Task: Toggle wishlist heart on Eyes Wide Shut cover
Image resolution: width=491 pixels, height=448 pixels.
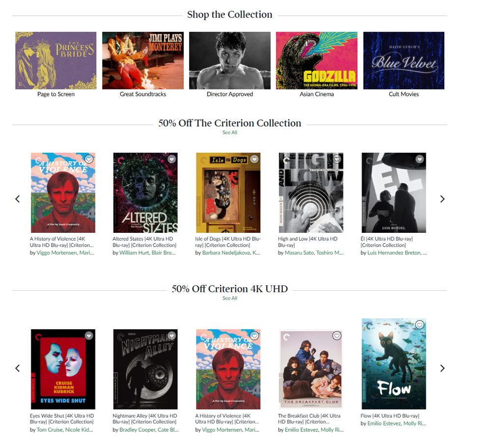Action: [x=89, y=336]
